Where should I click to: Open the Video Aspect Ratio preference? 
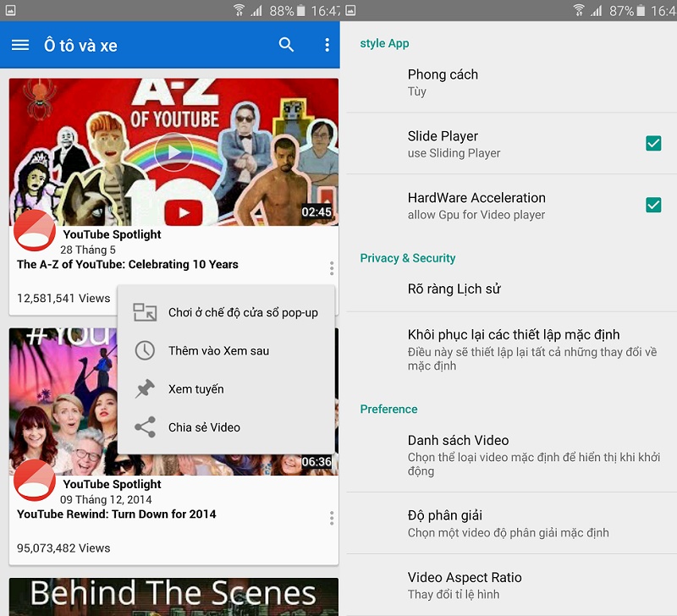[512, 586]
